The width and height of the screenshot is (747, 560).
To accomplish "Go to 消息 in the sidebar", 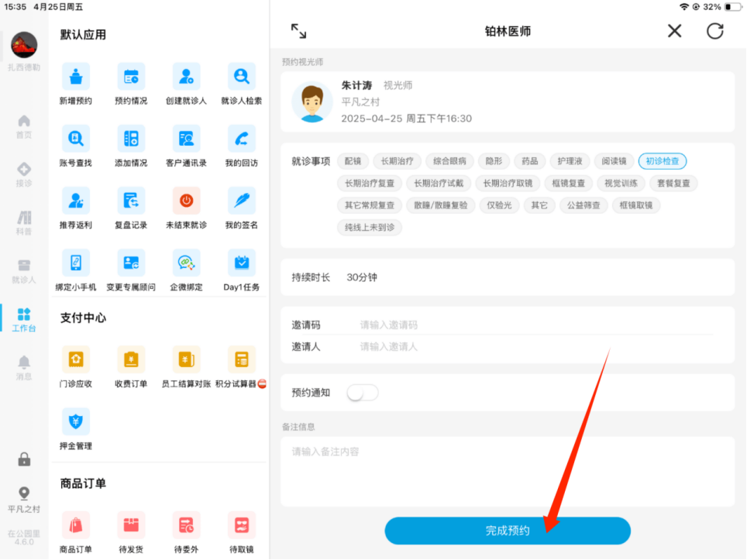I will (24, 368).
